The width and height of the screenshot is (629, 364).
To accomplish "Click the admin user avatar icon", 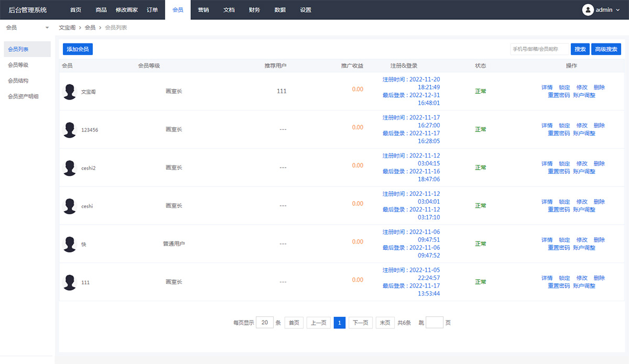I will pyautogui.click(x=588, y=10).
